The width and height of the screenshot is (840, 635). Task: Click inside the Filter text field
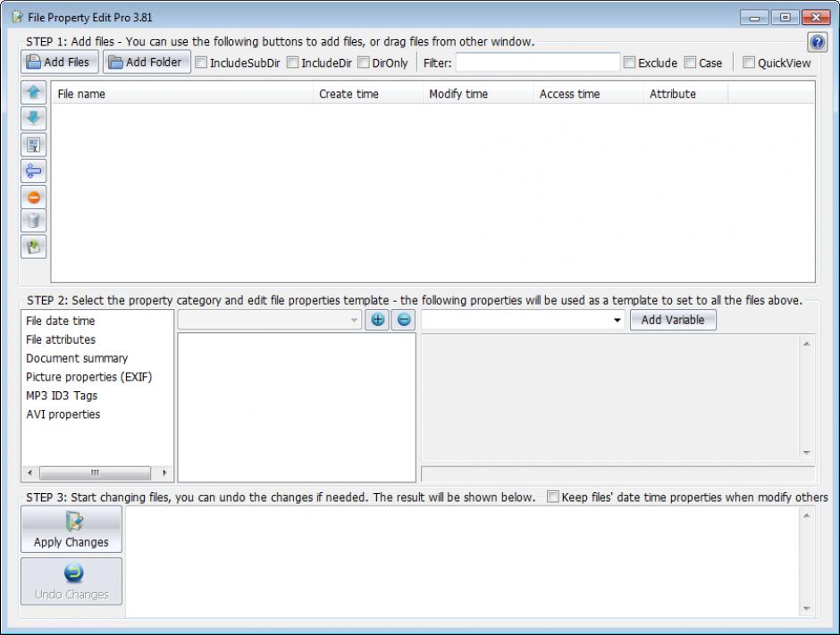pyautogui.click(x=537, y=63)
